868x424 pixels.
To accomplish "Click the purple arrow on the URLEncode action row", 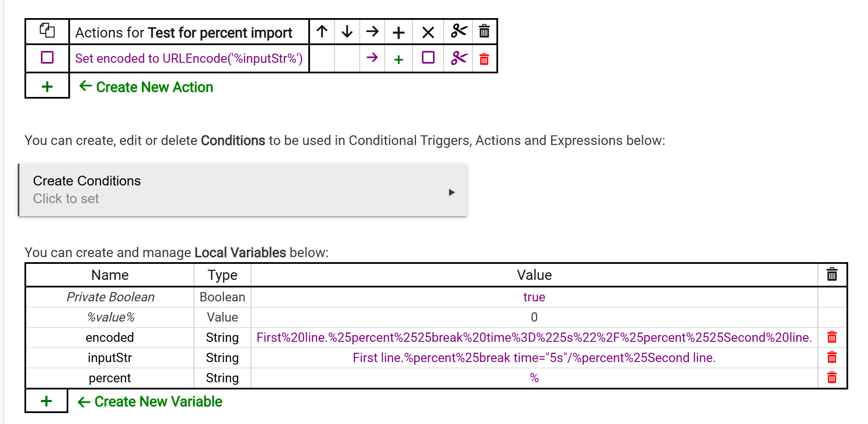I will click(x=372, y=58).
